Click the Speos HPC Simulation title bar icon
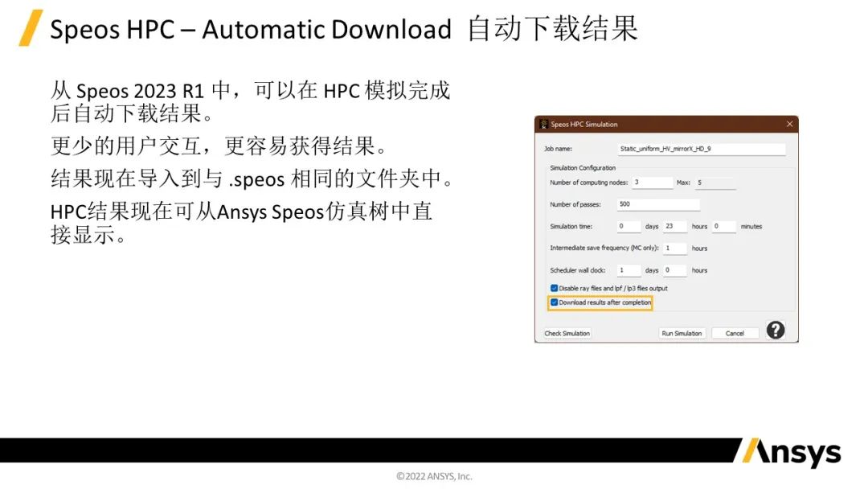Screen dimensions: 868x489 (x=544, y=123)
